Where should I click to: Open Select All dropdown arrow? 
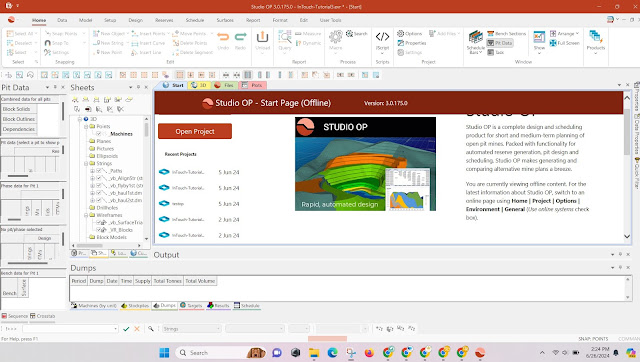36,33
